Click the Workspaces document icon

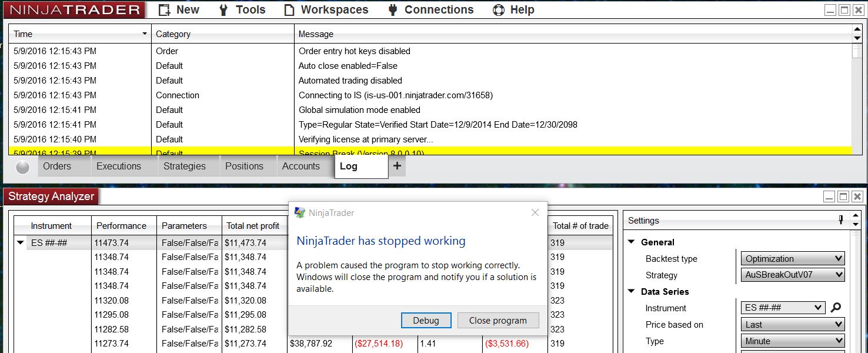[289, 10]
